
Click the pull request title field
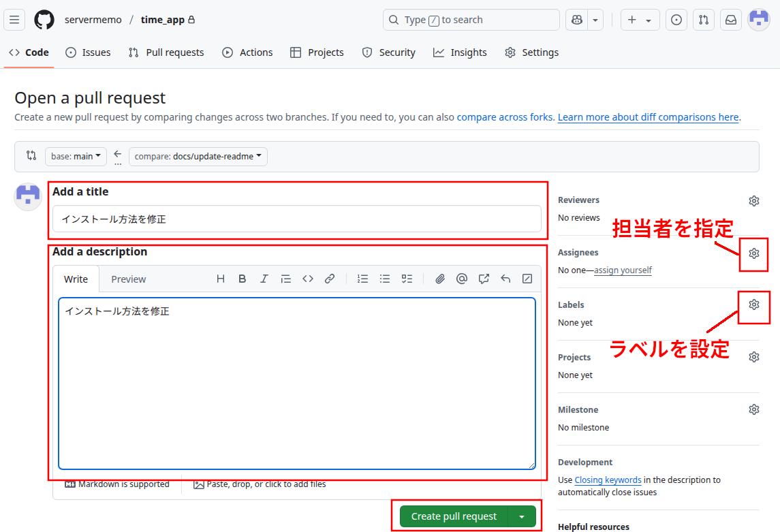point(297,219)
